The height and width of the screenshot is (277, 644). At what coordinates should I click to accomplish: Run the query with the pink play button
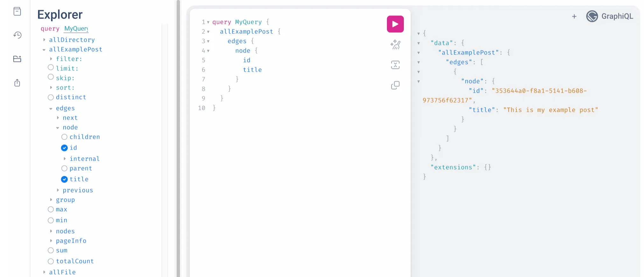coord(395,24)
